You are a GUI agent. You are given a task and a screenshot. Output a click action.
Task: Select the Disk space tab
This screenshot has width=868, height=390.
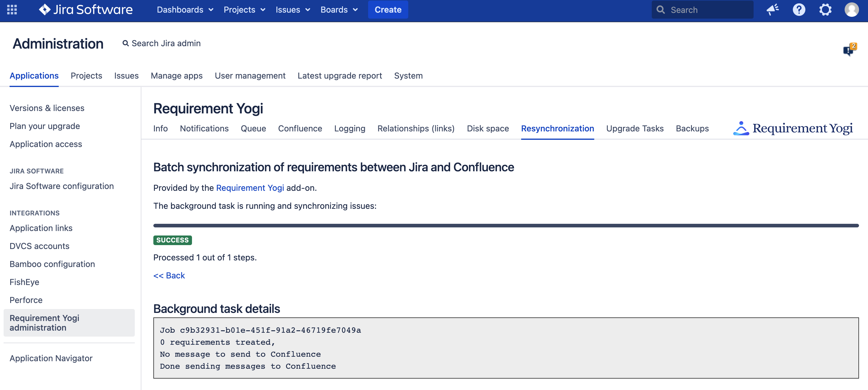[x=488, y=128]
